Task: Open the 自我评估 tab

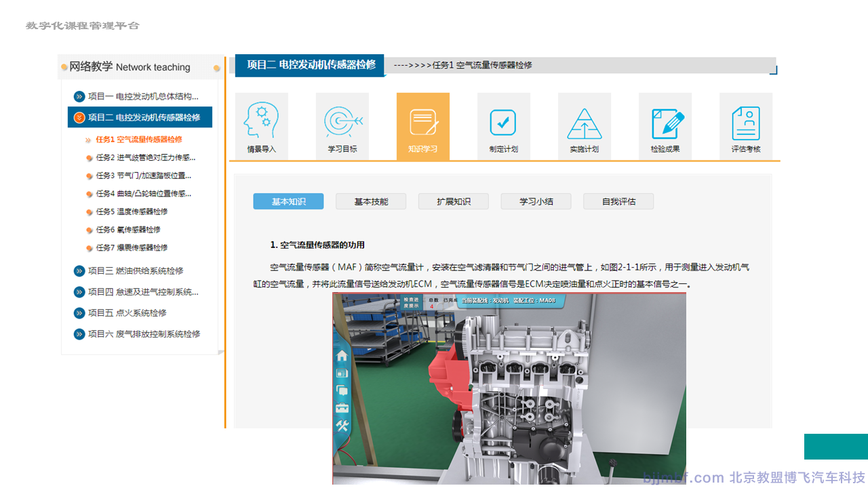Action: click(618, 201)
